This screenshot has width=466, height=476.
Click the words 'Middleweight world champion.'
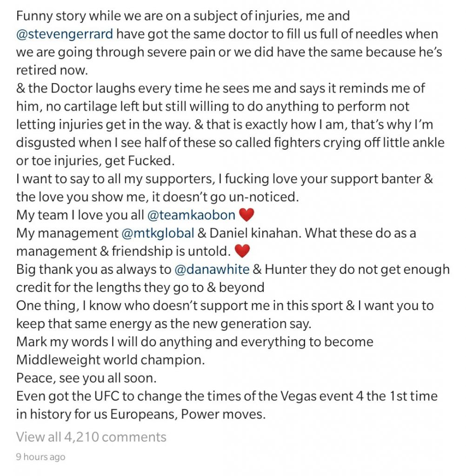coord(111,360)
